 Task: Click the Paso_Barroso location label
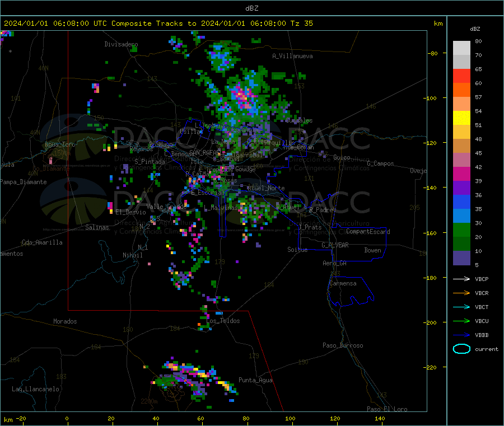(x=343, y=345)
